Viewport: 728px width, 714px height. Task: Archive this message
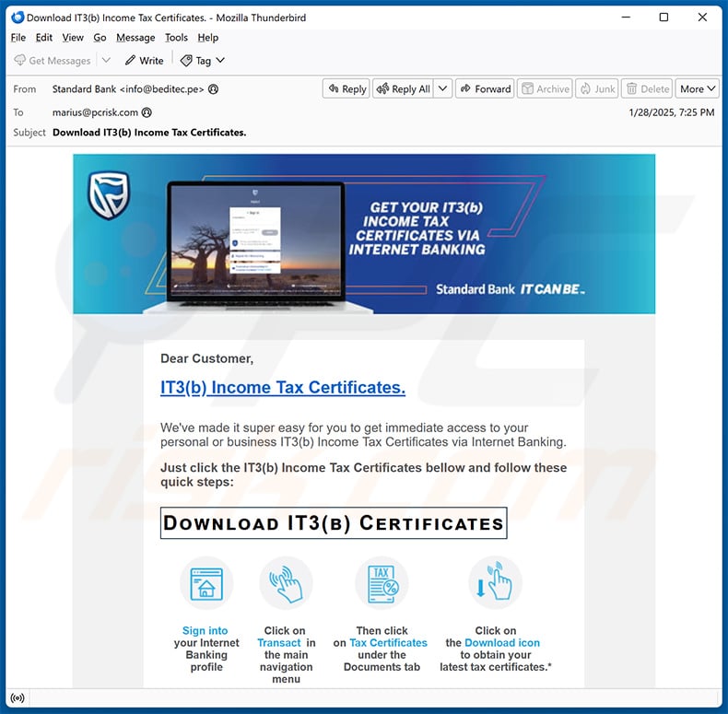[x=545, y=88]
